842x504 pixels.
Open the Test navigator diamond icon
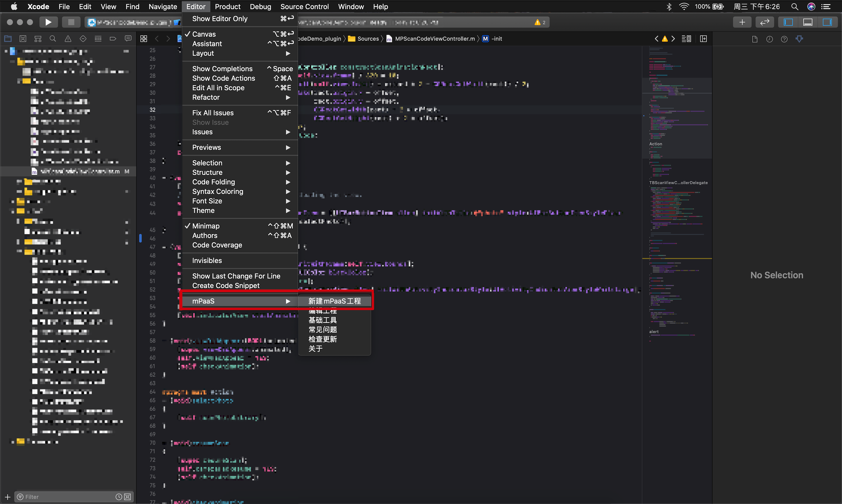(x=83, y=39)
